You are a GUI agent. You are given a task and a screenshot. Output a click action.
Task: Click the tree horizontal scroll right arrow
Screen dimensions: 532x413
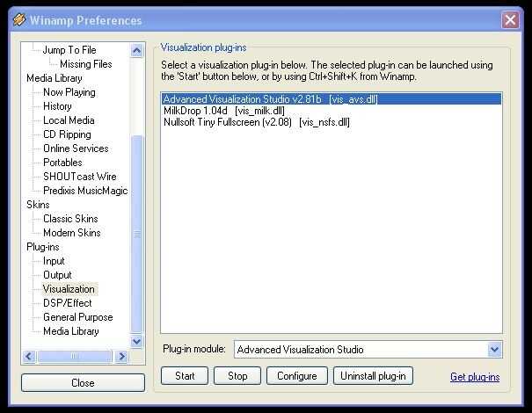121,357
